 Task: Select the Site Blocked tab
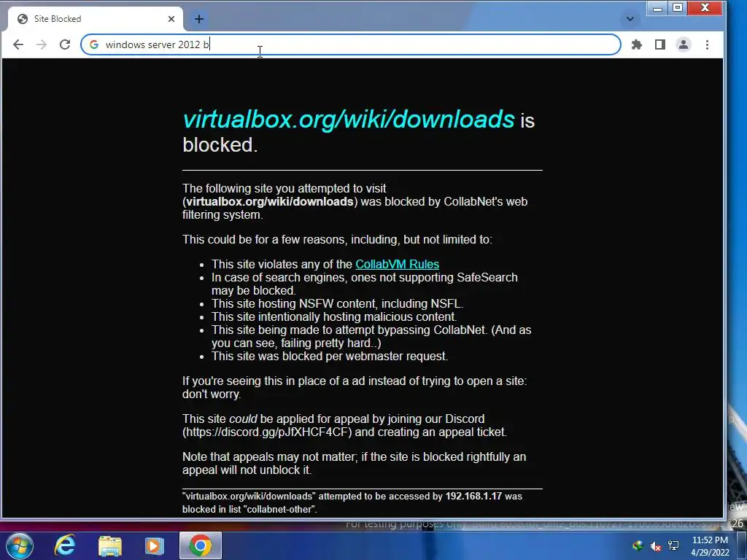pos(96,19)
